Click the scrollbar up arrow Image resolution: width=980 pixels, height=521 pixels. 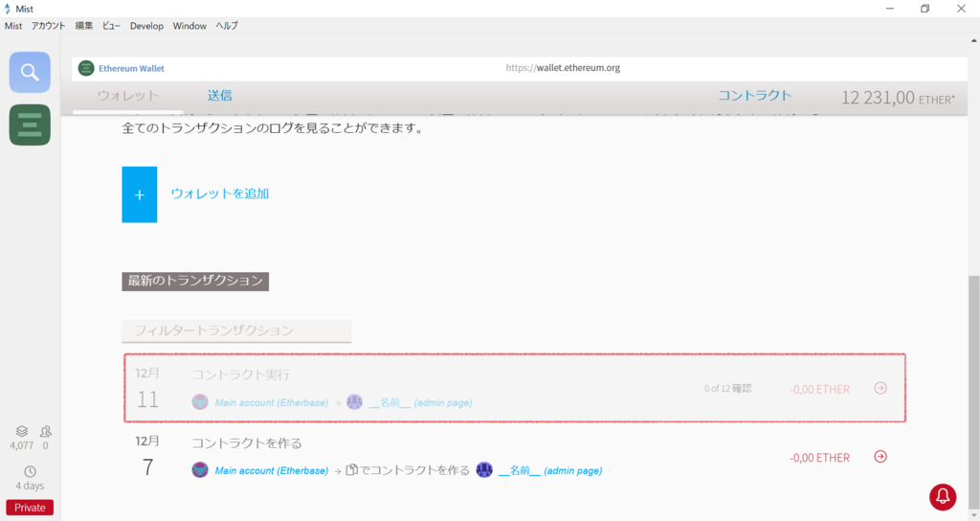click(973, 40)
